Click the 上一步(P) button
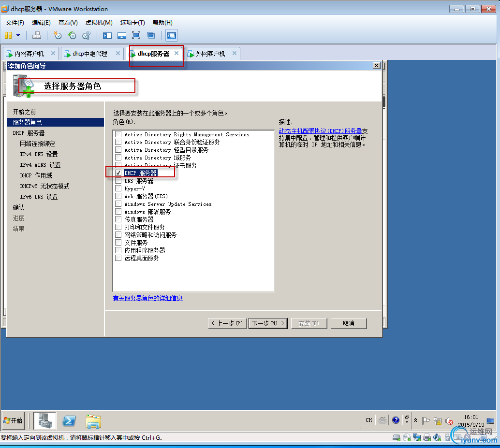 point(227,323)
